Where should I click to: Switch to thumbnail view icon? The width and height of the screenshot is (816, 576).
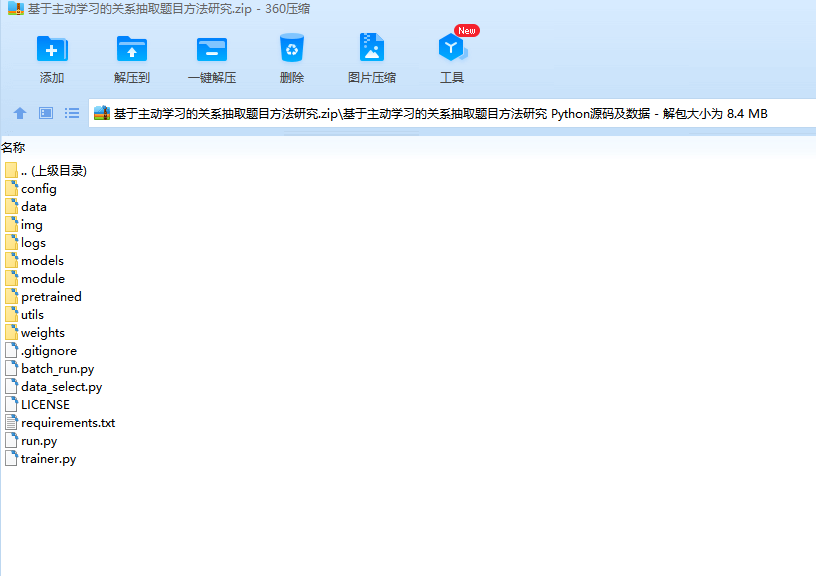point(46,113)
